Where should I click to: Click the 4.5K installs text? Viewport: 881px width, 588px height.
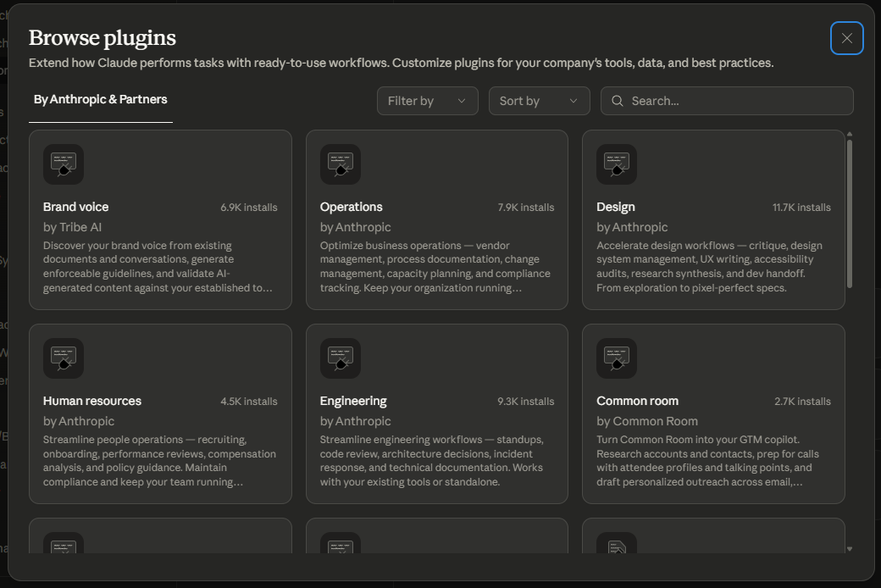(x=249, y=402)
